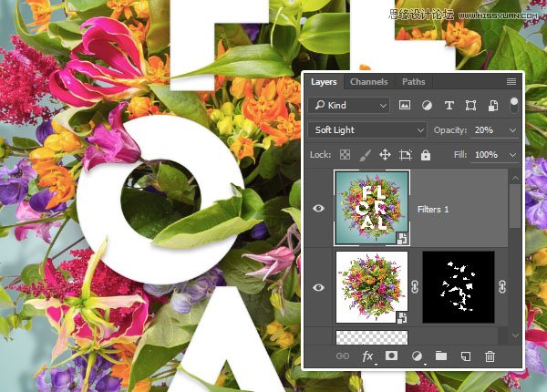Expand the Opacity slider arrow
547x392 pixels.
512,130
